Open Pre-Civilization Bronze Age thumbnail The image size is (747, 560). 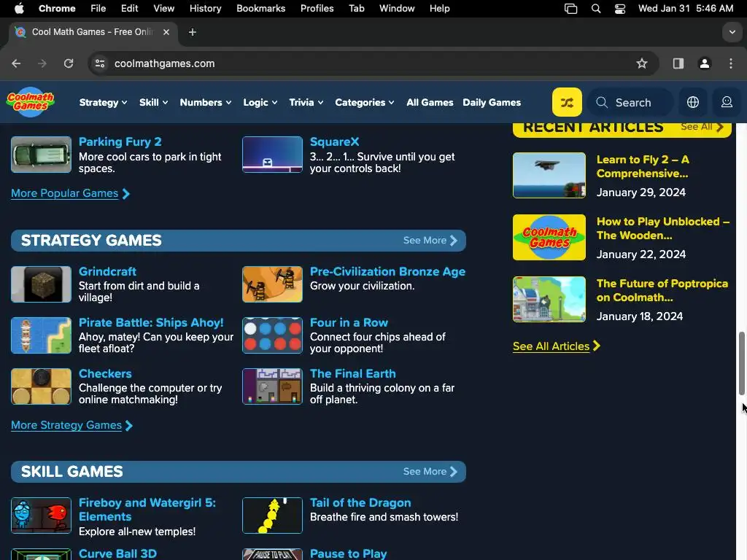coord(272,284)
